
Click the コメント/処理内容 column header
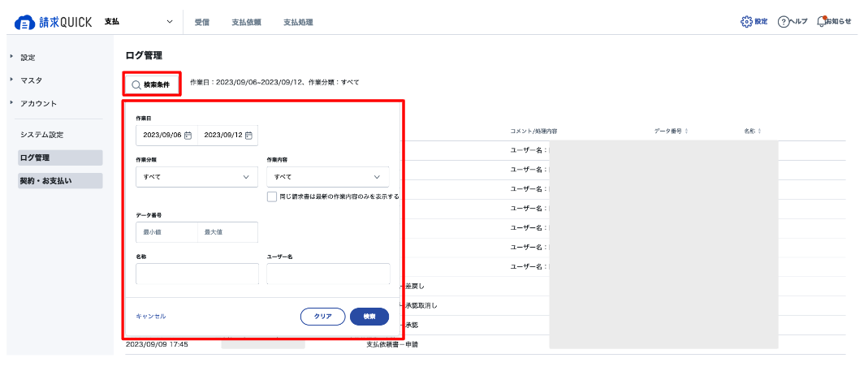[x=533, y=132]
